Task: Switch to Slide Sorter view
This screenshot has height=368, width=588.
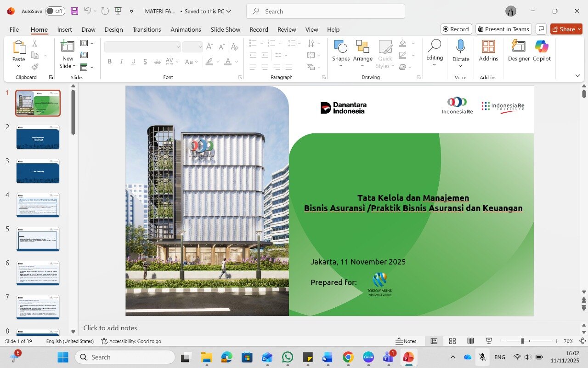Action: pyautogui.click(x=452, y=341)
